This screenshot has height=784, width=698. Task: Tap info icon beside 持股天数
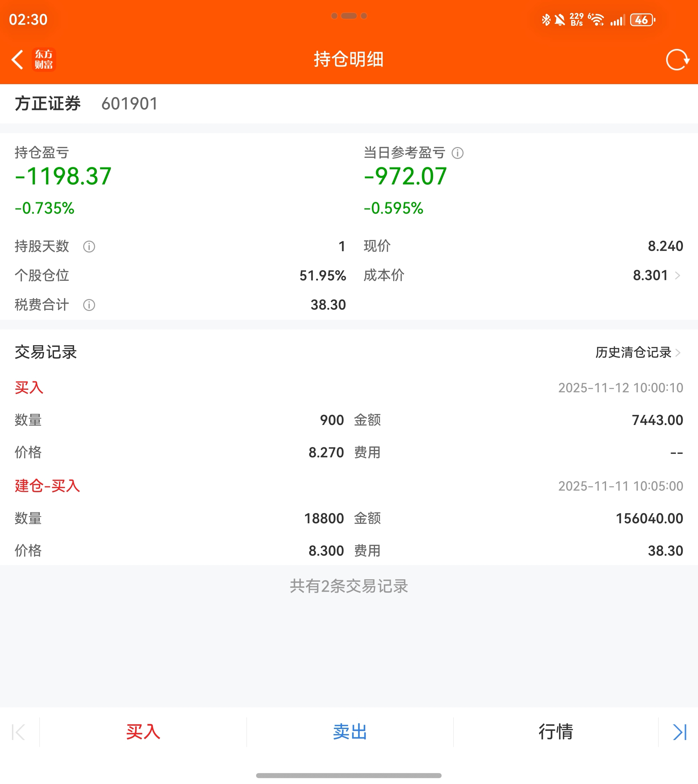(89, 246)
